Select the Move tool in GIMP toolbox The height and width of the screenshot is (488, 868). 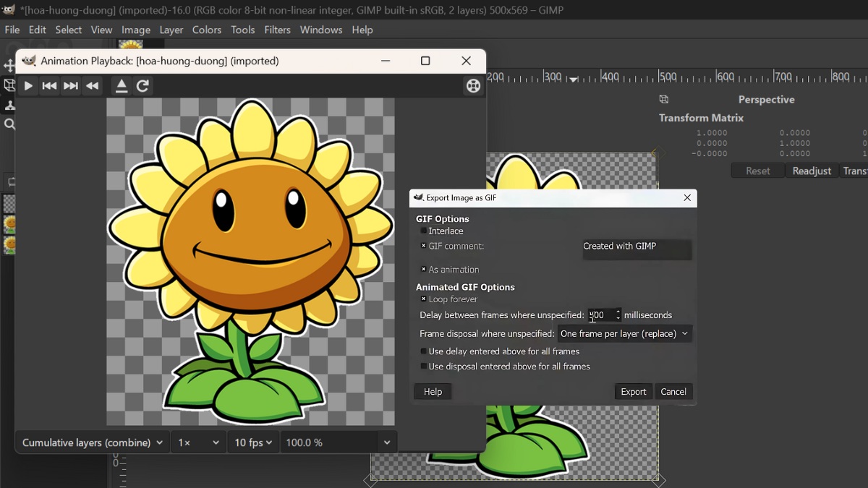coord(9,67)
